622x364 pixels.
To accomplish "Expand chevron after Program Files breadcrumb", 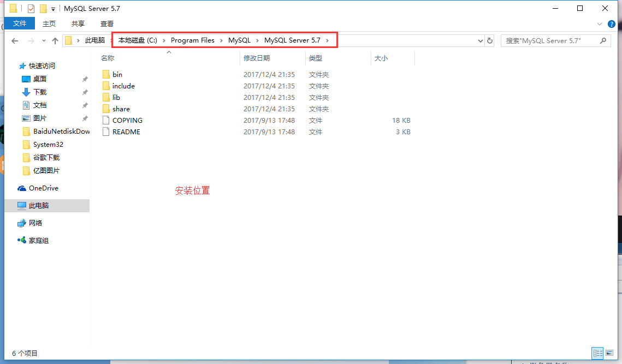I will pyautogui.click(x=221, y=40).
